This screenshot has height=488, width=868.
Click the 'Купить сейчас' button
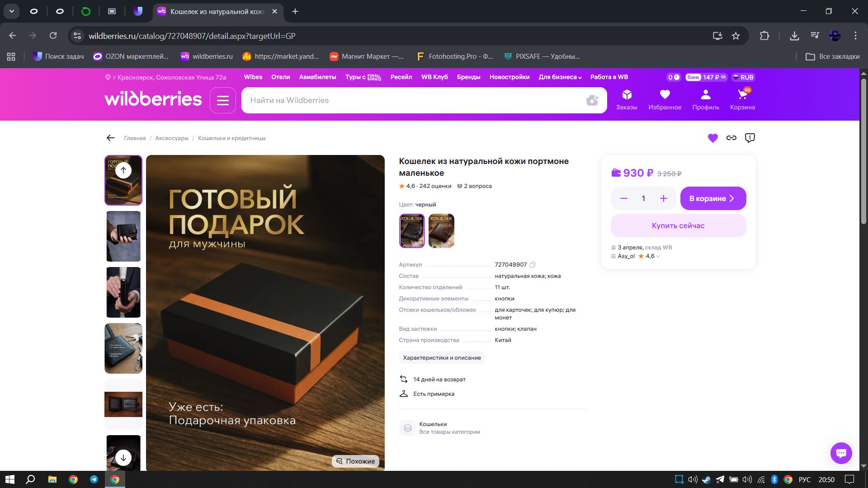coord(678,225)
